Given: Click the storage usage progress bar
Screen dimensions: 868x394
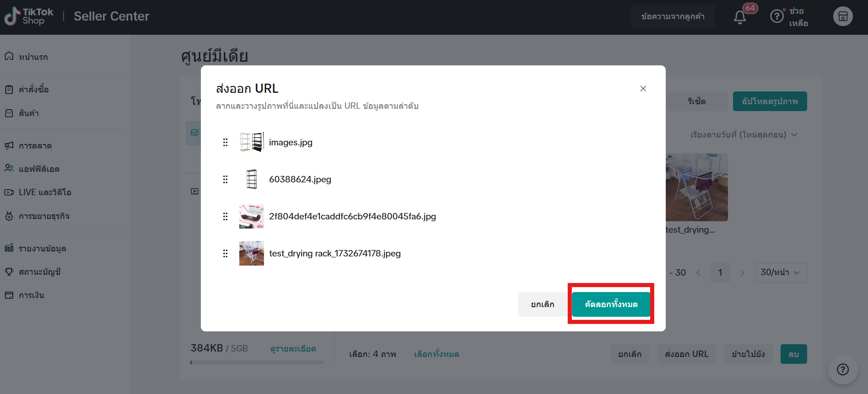Looking at the screenshot, I should click(257, 362).
